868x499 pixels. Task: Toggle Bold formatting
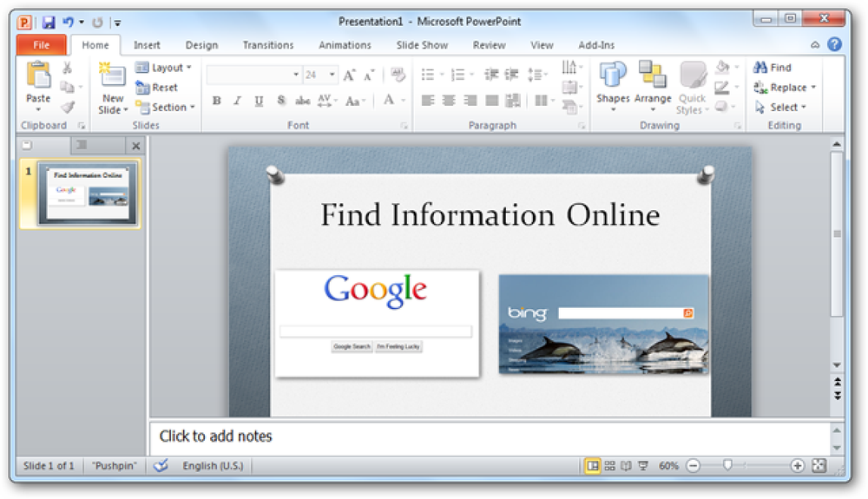(x=216, y=101)
